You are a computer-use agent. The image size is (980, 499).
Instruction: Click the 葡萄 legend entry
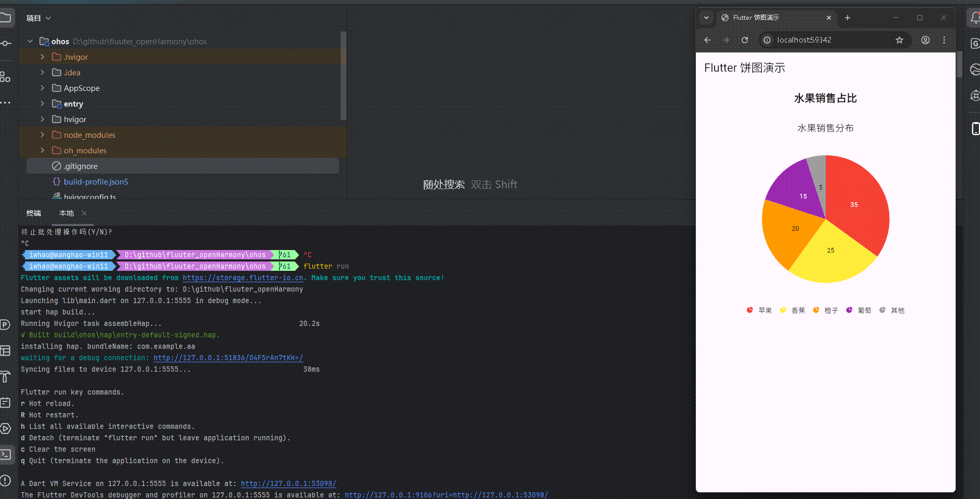pyautogui.click(x=859, y=310)
